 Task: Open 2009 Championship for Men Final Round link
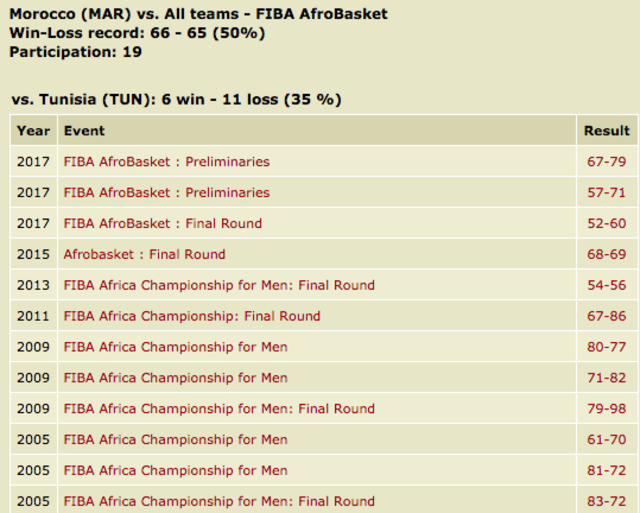click(219, 409)
